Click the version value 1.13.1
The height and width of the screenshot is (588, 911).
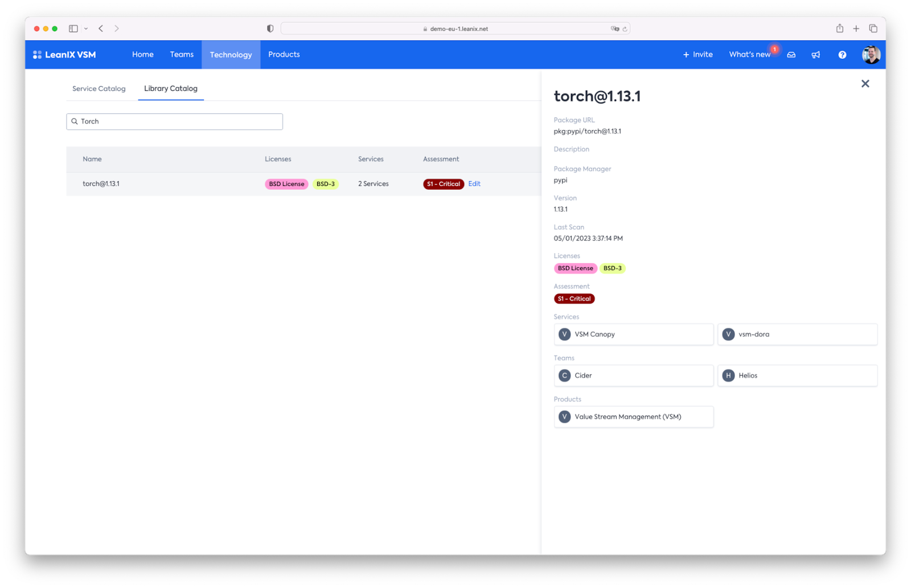point(560,209)
